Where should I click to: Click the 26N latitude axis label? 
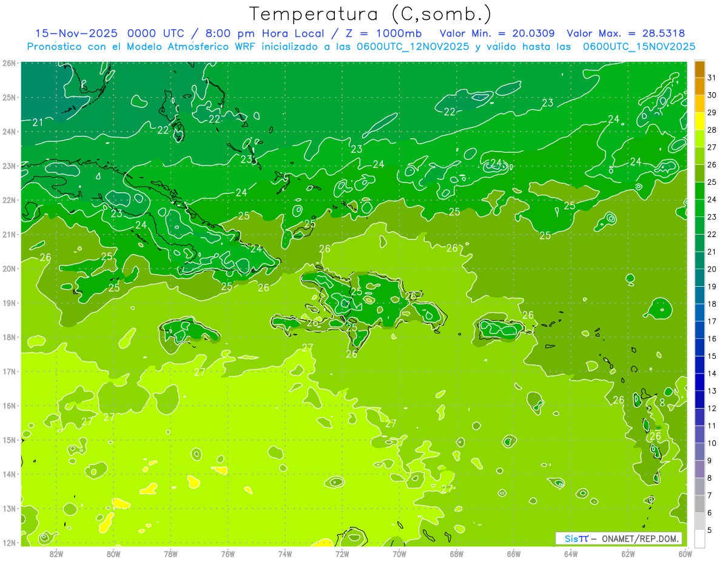click(9, 63)
